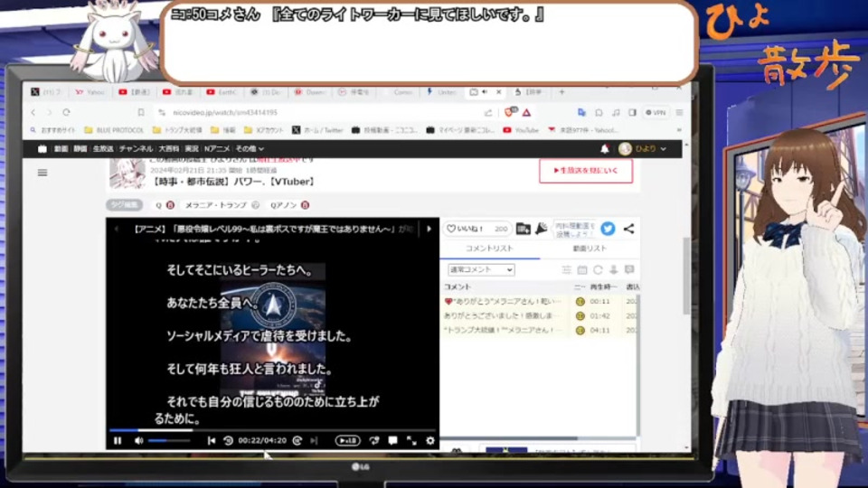Viewport: 868px width, 488px height.
Task: Expand the ひより account menu
Action: tap(642, 149)
